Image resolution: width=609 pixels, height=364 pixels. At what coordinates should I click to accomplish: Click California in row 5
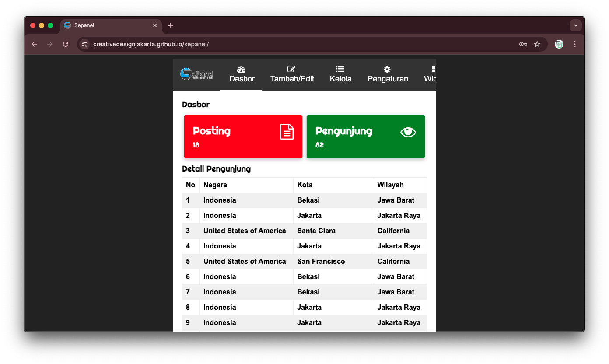[393, 261]
